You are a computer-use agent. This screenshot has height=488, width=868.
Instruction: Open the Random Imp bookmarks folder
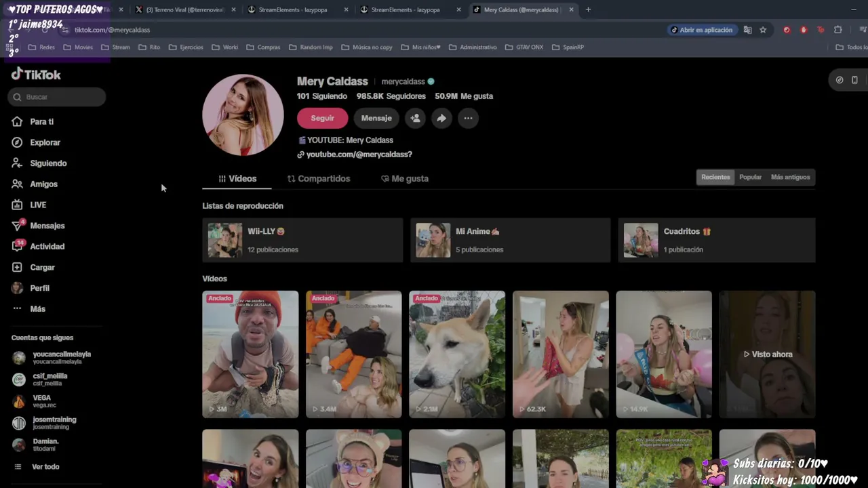(x=311, y=47)
